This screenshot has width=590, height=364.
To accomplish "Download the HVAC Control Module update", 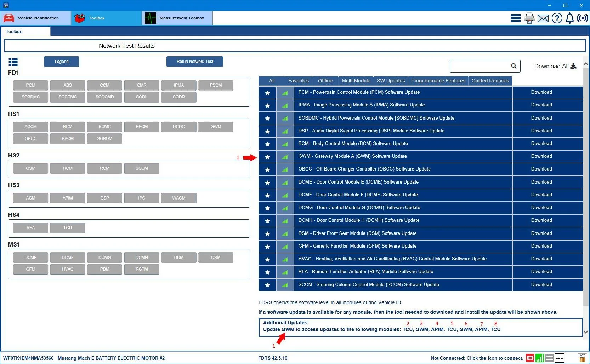I will tap(541, 259).
